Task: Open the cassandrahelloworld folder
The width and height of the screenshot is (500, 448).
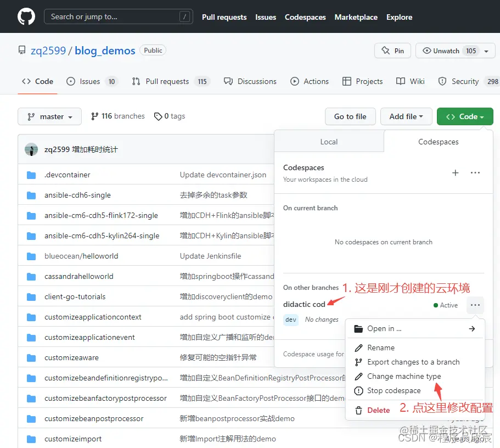Action: coord(79,276)
